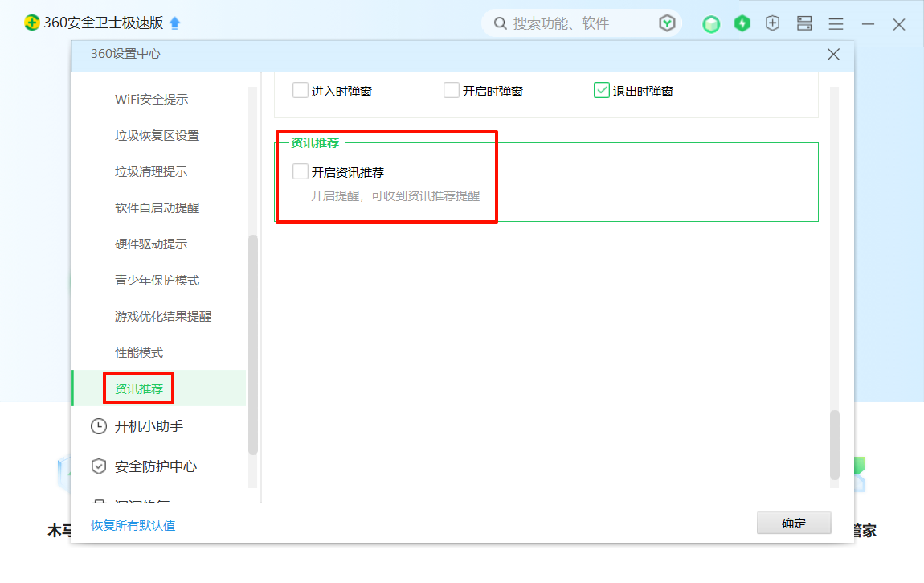The height and width of the screenshot is (583, 924).
Task: Click the green lightning bolt icon
Action: [x=742, y=23]
